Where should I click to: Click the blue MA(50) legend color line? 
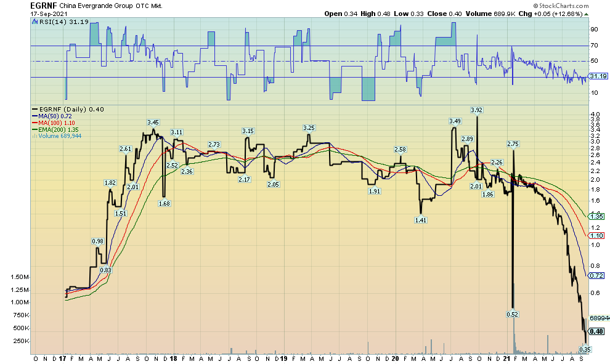(35, 115)
